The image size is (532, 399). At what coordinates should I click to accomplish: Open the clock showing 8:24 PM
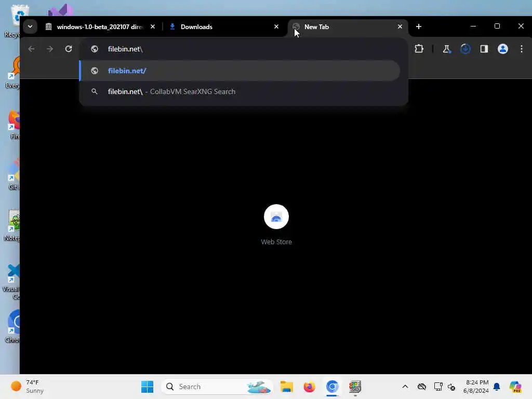click(x=476, y=387)
